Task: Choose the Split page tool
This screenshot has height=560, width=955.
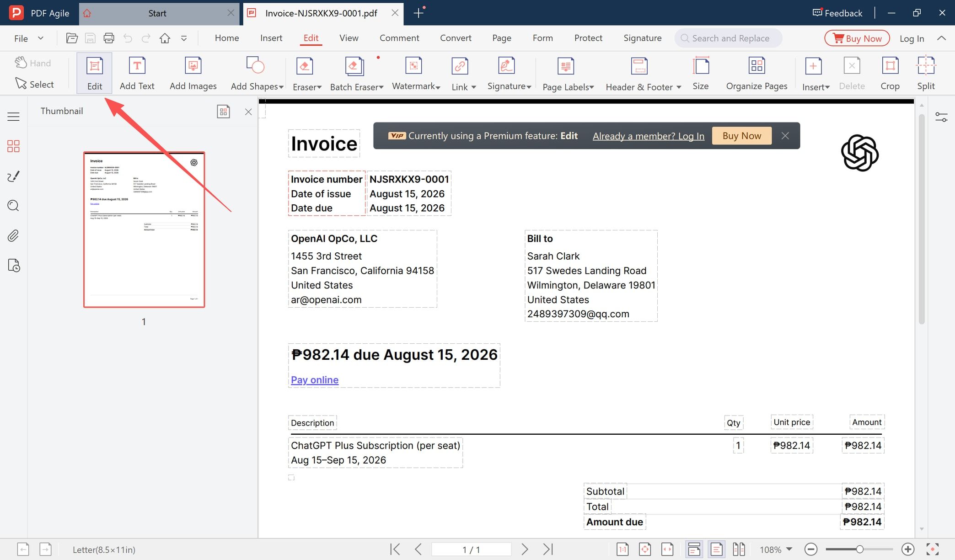Action: 926,73
